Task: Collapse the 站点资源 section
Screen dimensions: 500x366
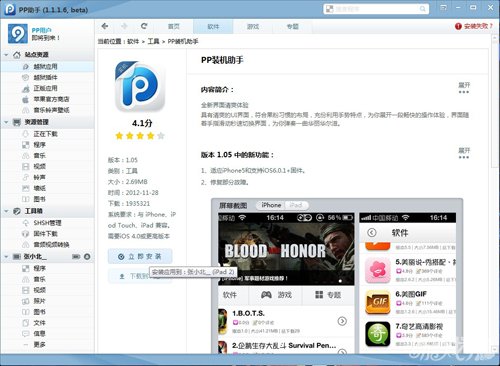Action: [x=6, y=55]
